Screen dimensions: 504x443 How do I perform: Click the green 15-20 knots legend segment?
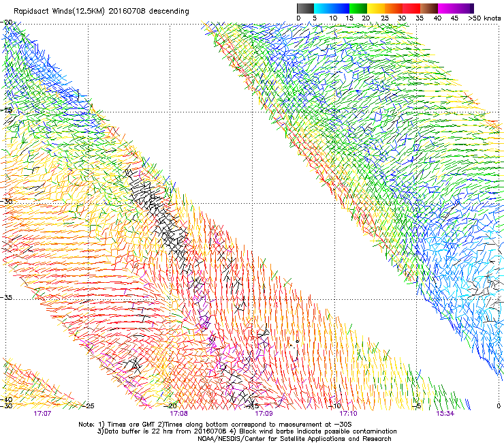358,8
